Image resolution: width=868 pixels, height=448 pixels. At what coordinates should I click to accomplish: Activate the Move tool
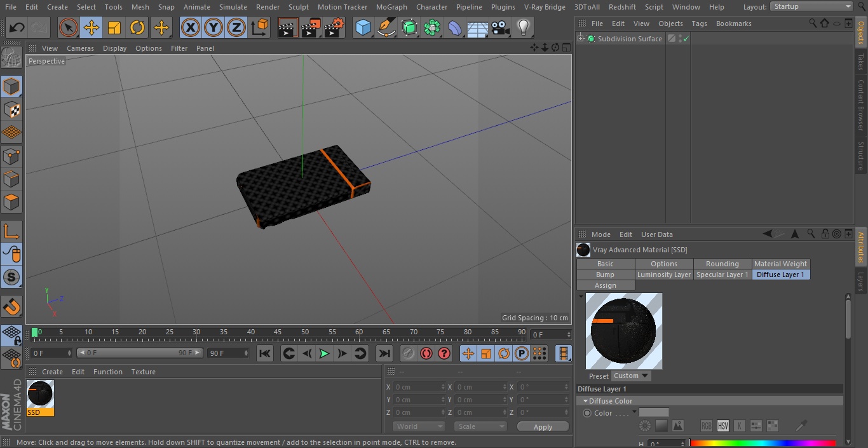click(x=92, y=28)
